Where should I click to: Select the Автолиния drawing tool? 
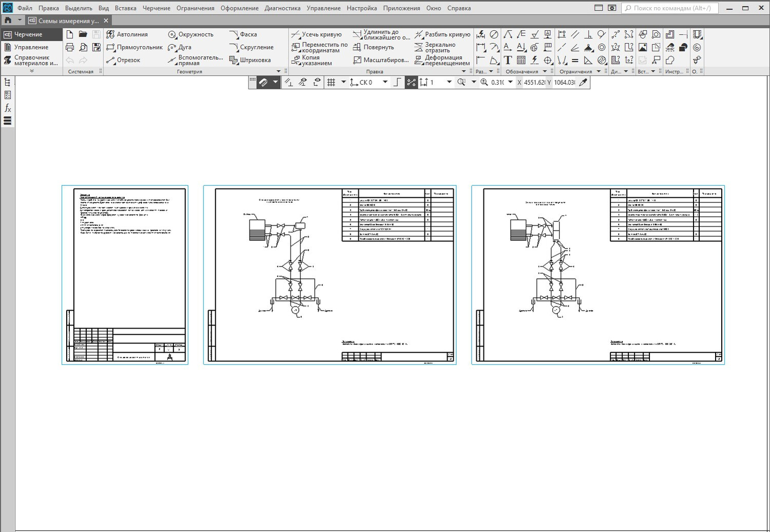point(127,34)
